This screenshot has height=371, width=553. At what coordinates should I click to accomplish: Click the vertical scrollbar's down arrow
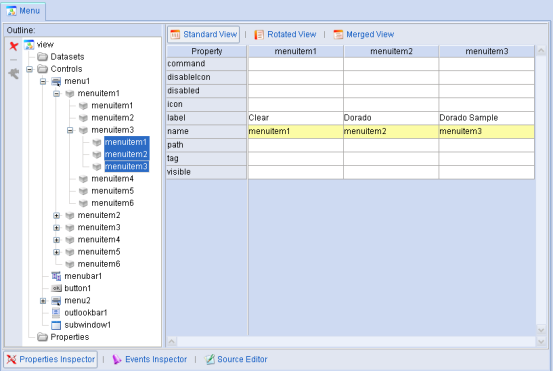coord(541,330)
